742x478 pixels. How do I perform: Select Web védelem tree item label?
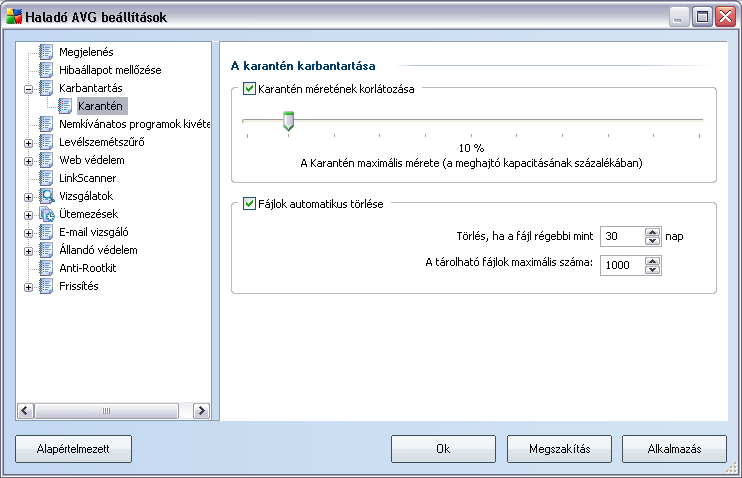click(x=92, y=160)
